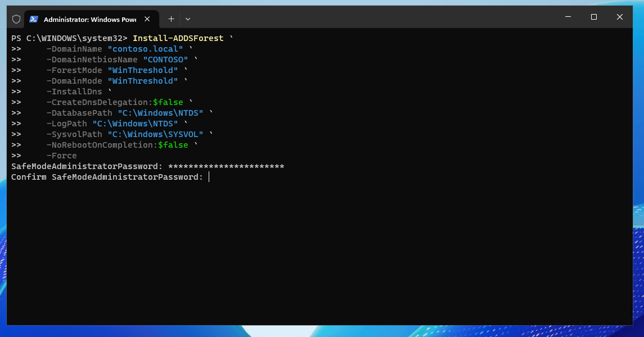The image size is (644, 337).
Task: Close the Terminal window
Action: pyautogui.click(x=620, y=17)
